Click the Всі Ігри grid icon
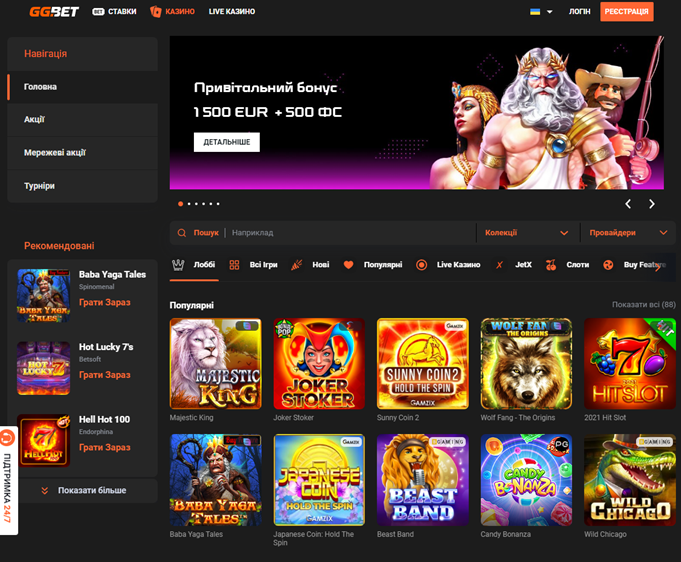This screenshot has width=681, height=562. [x=235, y=265]
